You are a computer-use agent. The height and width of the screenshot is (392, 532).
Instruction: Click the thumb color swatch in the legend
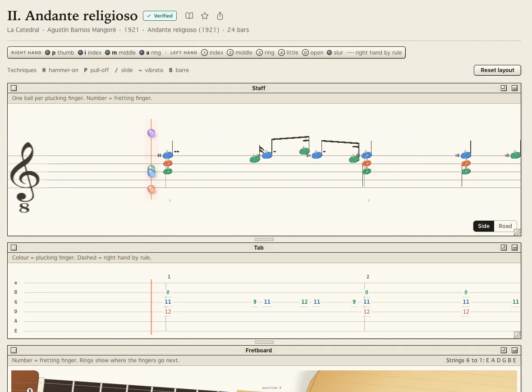click(x=47, y=53)
